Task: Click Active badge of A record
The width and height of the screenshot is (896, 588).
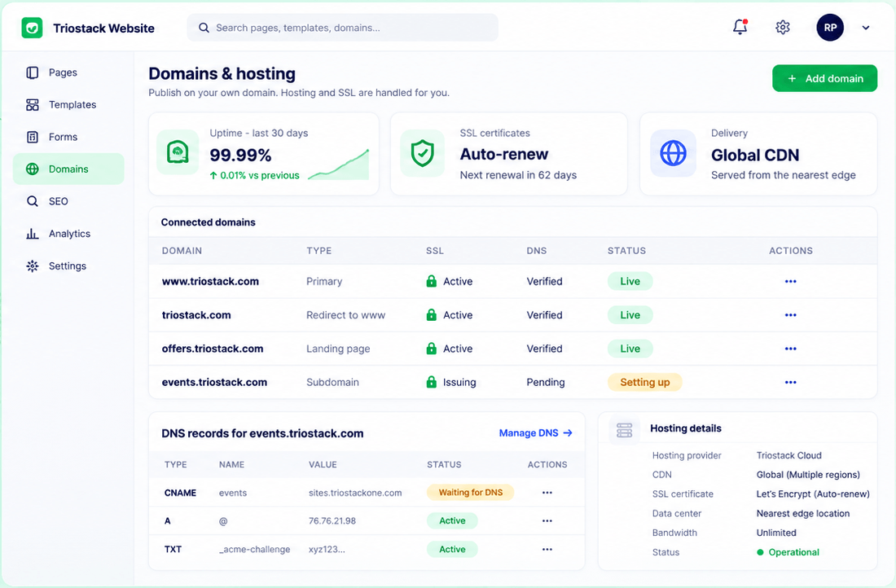Action: coord(452,520)
